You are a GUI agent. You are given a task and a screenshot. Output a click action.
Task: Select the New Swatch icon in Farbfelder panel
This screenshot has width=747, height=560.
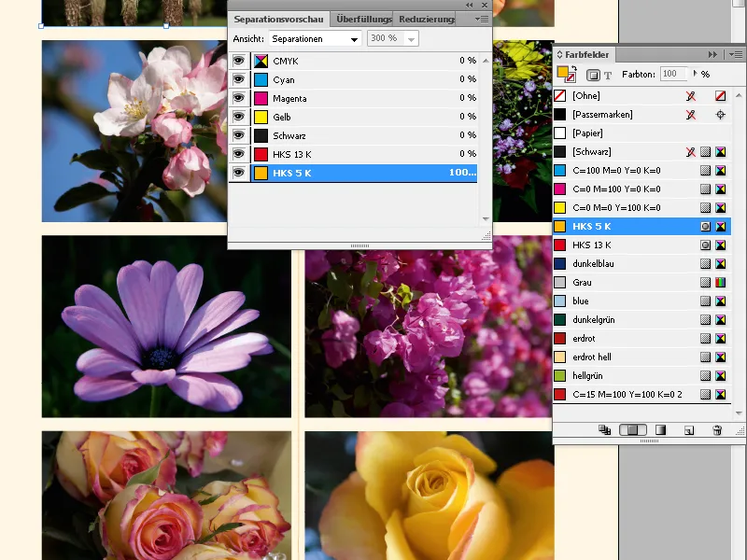688,430
